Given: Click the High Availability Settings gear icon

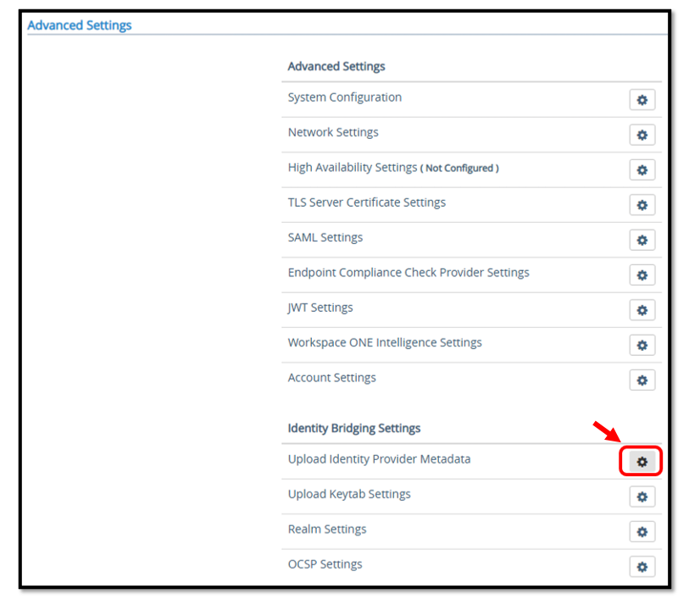Looking at the screenshot, I should point(642,170).
